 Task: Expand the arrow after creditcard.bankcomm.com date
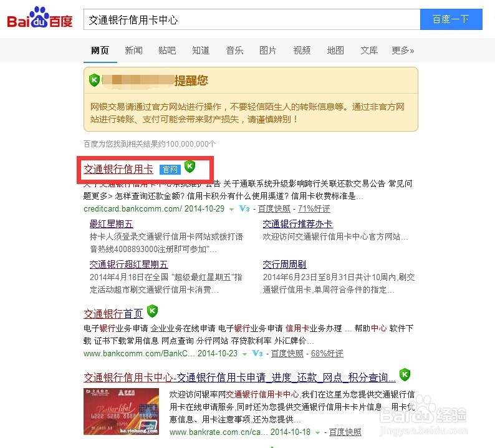pyautogui.click(x=232, y=209)
